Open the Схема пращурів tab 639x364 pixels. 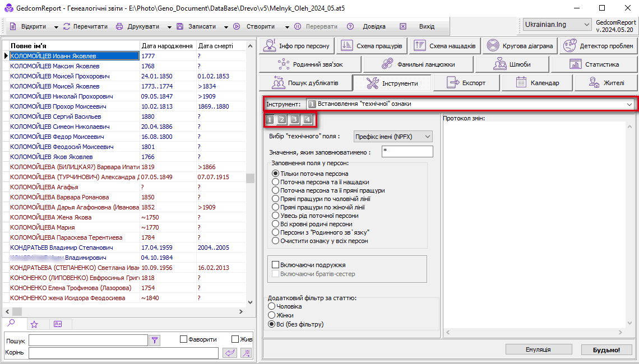(371, 46)
